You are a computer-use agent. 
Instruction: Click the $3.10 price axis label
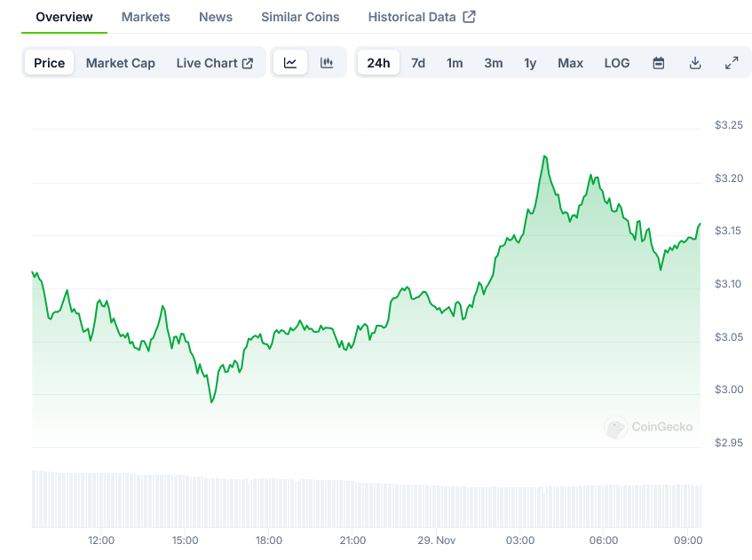(x=728, y=284)
